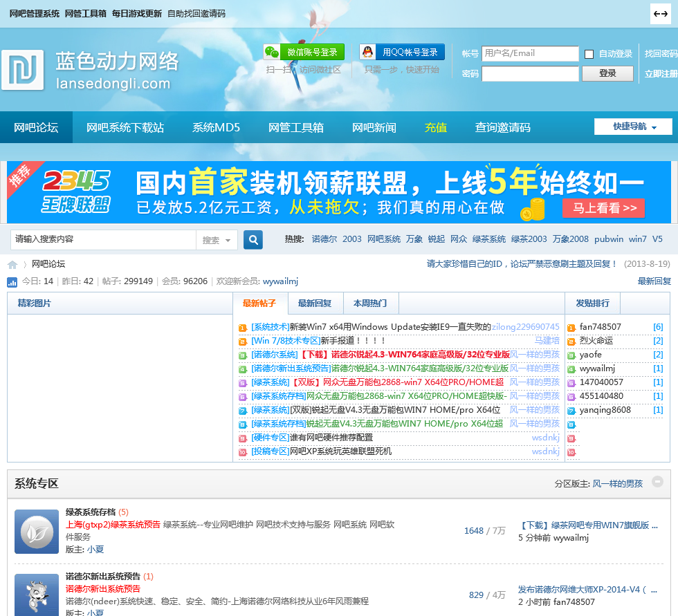Click the 网吧论坛 breadcrumb link
This screenshot has width=678, height=616.
pyautogui.click(x=48, y=264)
